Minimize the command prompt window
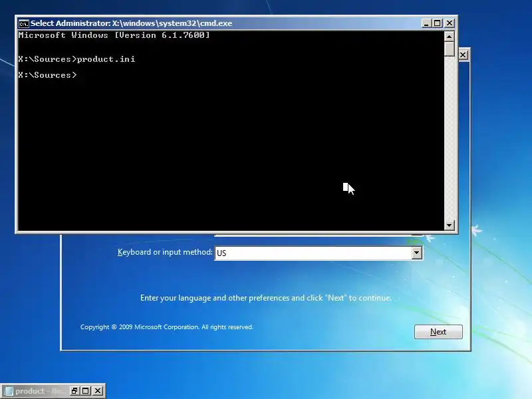 [426, 23]
